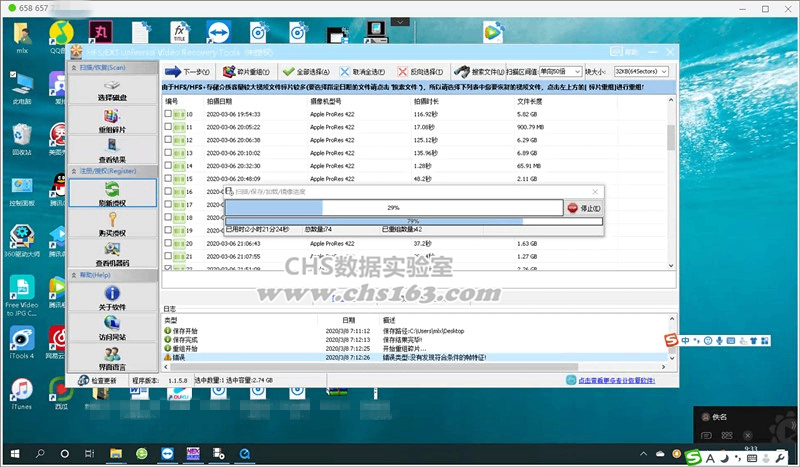Click the 900.79 MB file size cell
800x467 pixels.
pos(531,127)
